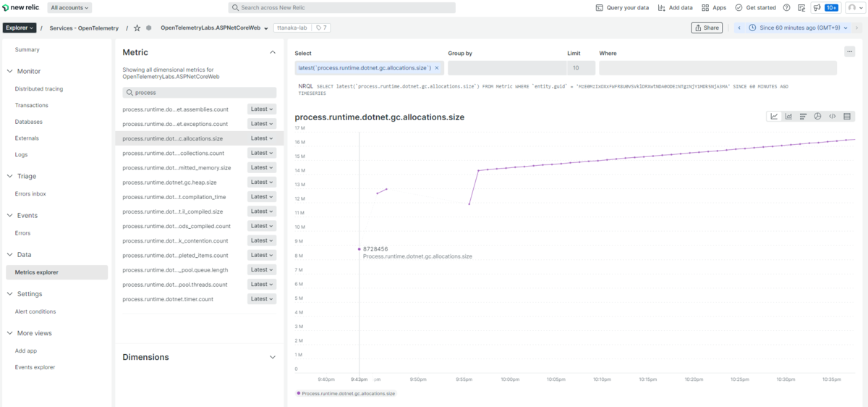Remove the latest allocations.size select chip
This screenshot has width=868, height=407.
pos(436,67)
